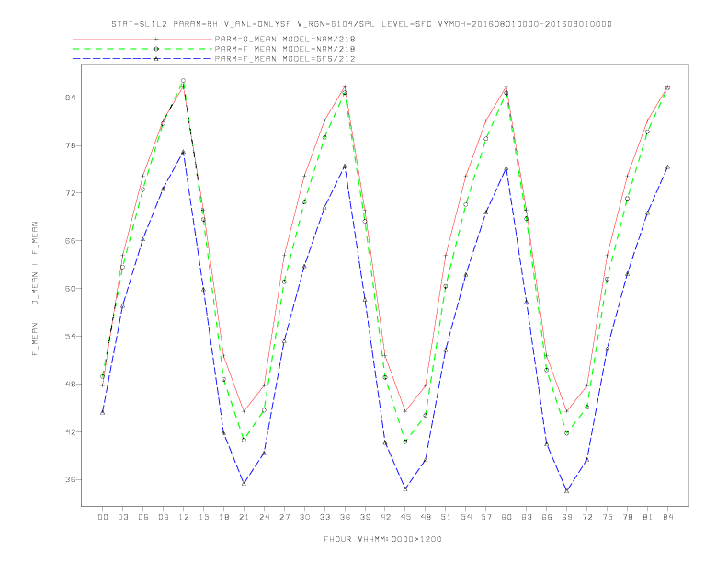
Task: Click the green NAM circle marker at hour 21
Action: pos(244,440)
